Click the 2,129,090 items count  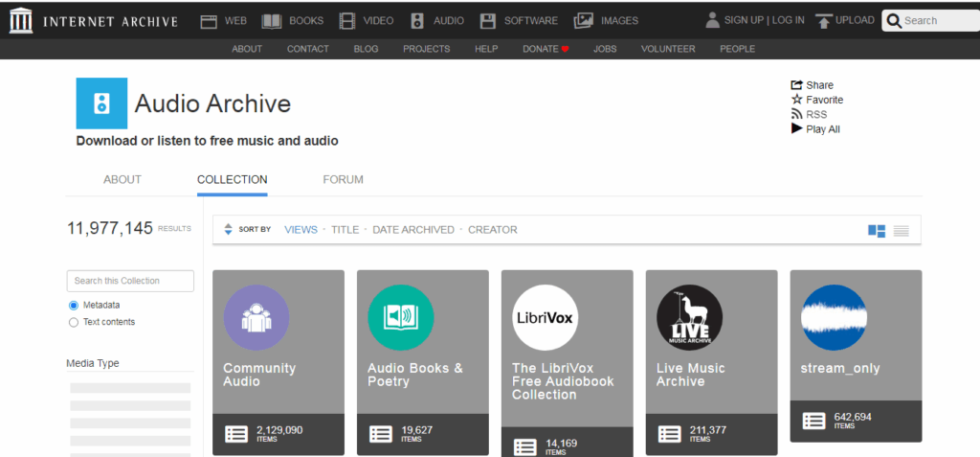pos(279,430)
